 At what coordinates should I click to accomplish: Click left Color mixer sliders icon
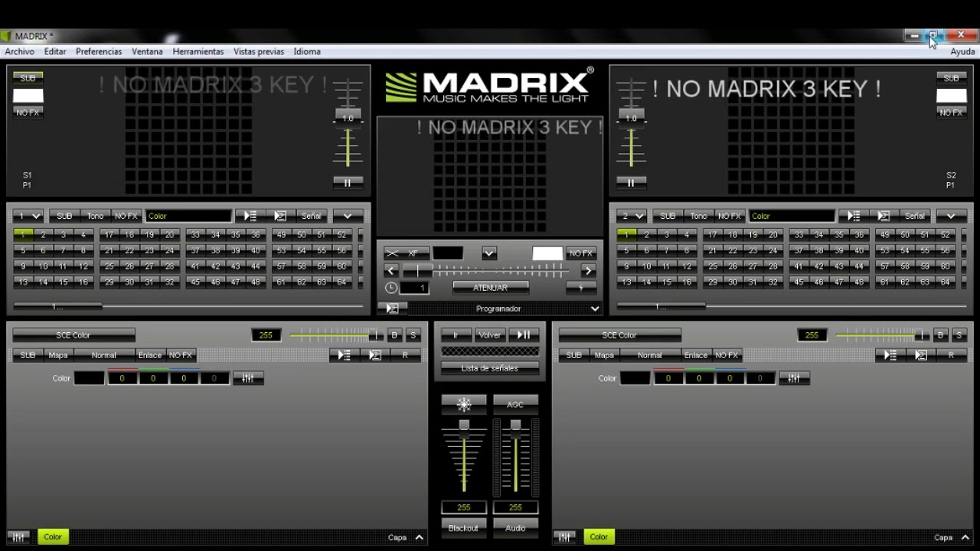248,378
